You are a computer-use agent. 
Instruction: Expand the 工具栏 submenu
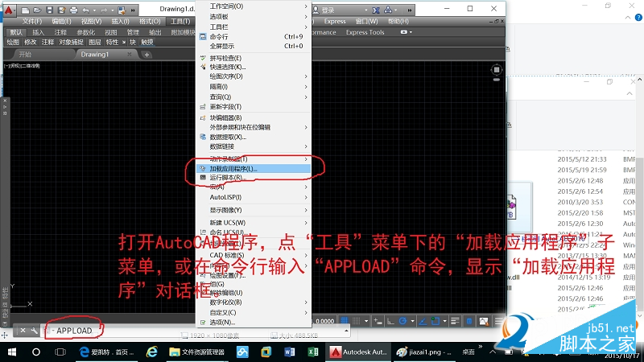pyautogui.click(x=254, y=27)
